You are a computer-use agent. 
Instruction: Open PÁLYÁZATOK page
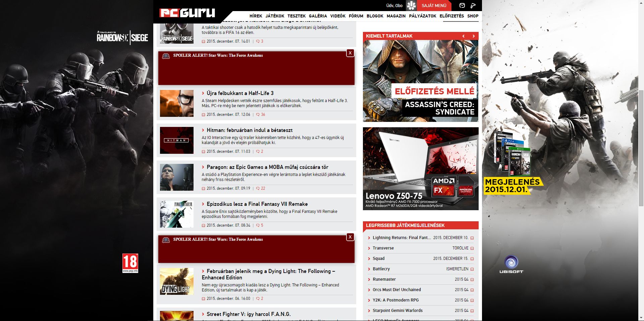(x=423, y=16)
